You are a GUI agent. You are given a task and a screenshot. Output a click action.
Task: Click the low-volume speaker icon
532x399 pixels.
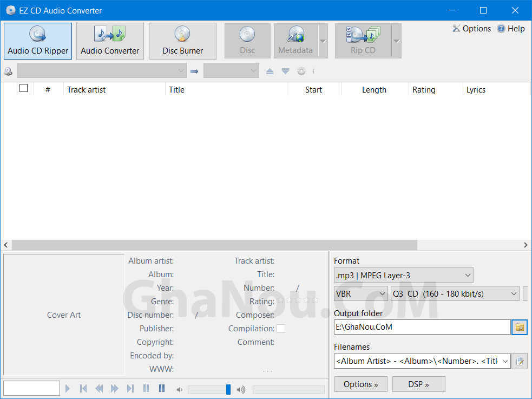(x=180, y=389)
